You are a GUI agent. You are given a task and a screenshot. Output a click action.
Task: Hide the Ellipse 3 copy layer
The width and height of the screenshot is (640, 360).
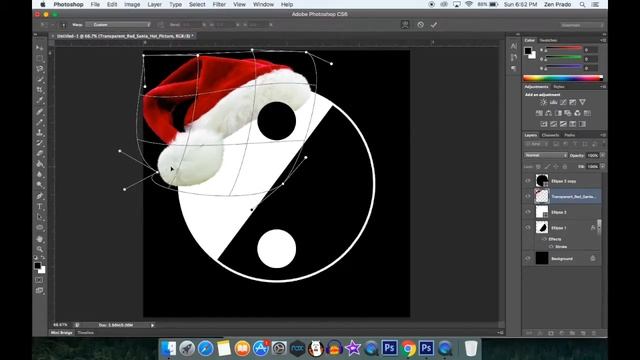coord(528,181)
